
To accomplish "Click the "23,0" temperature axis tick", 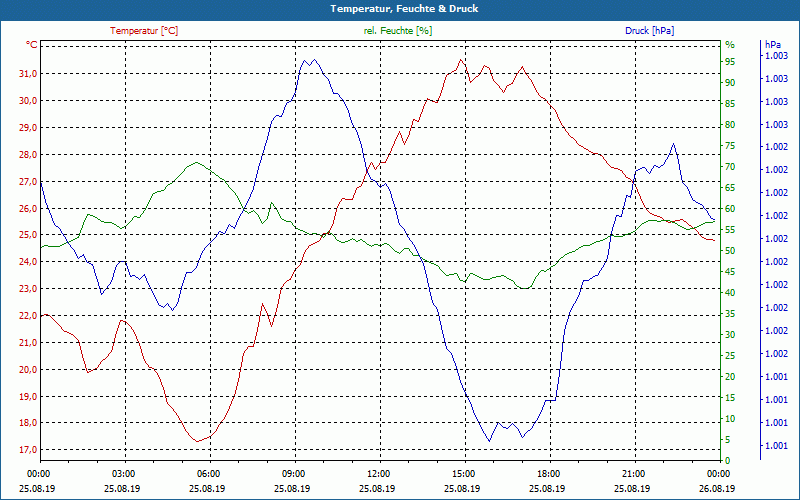I will (x=28, y=289).
